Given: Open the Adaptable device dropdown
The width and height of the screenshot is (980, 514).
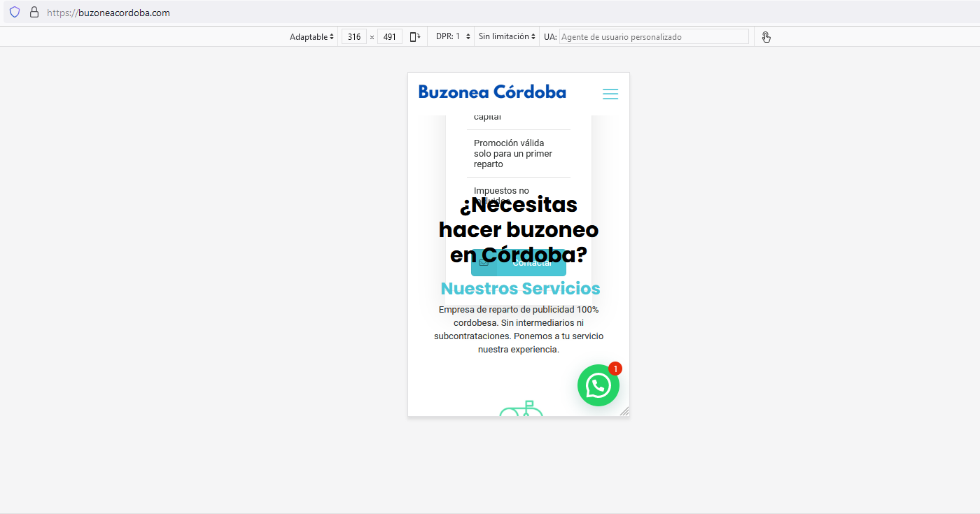Looking at the screenshot, I should tap(311, 37).
